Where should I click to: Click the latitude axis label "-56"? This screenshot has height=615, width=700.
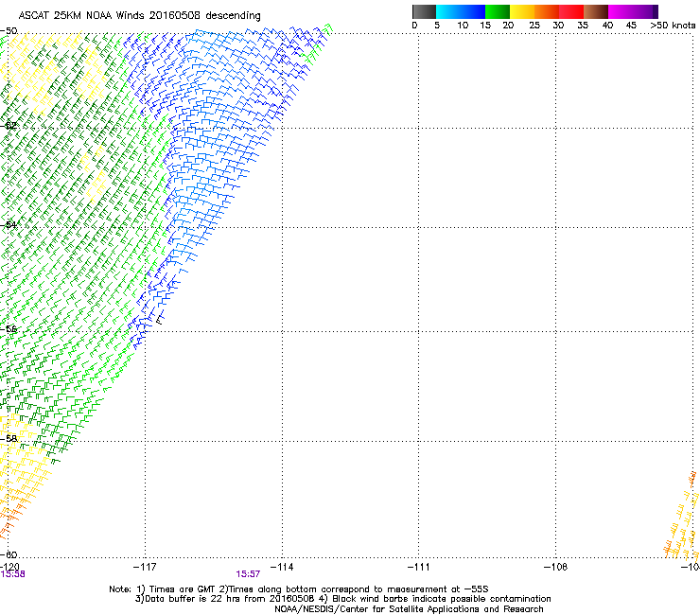pos(9,328)
